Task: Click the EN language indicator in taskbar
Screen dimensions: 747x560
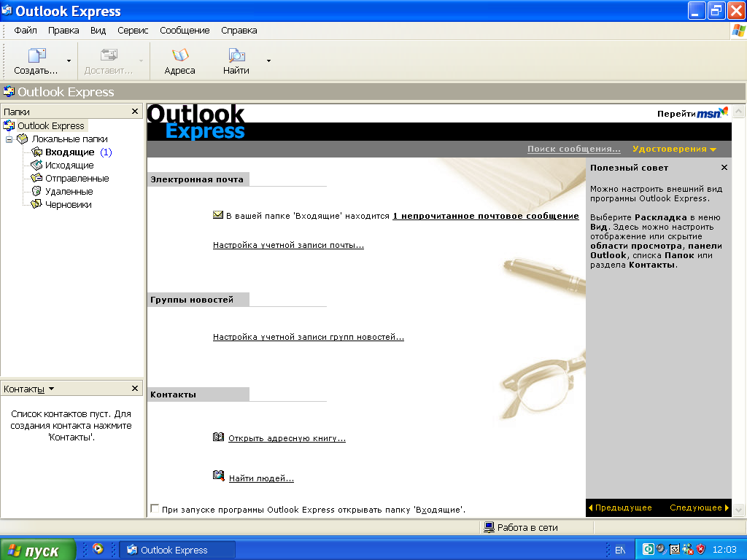Action: pyautogui.click(x=620, y=550)
